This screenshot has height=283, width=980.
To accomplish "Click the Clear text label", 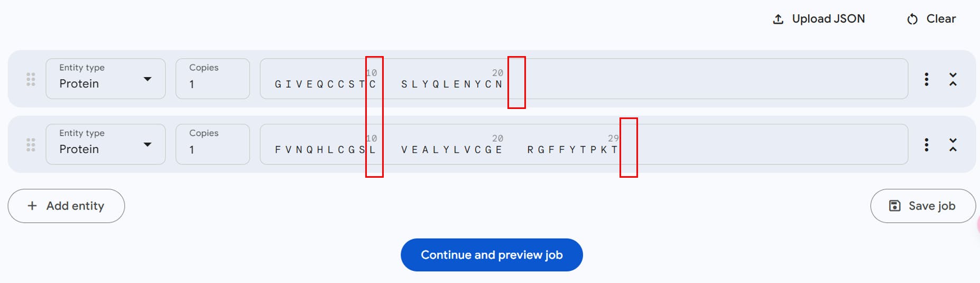I will [x=941, y=19].
